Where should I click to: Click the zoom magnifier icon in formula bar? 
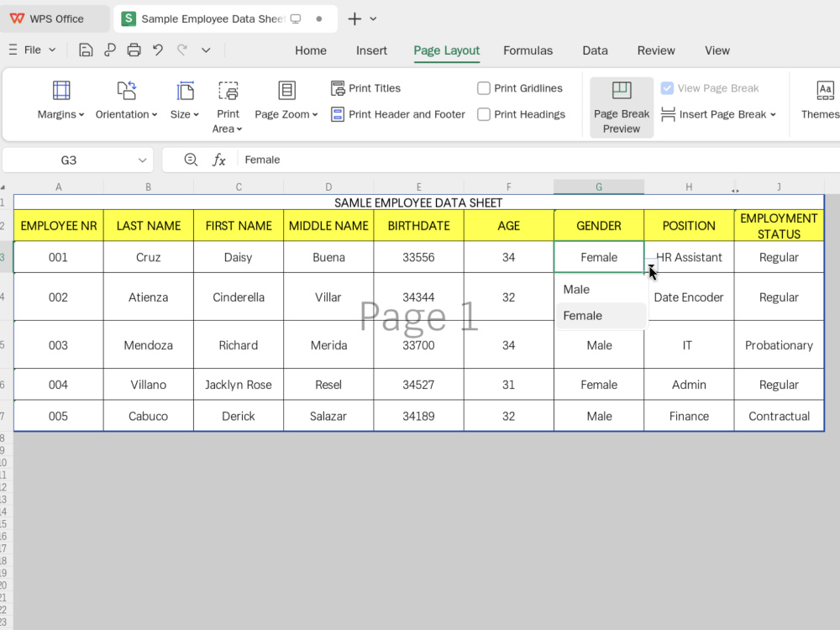pyautogui.click(x=191, y=160)
